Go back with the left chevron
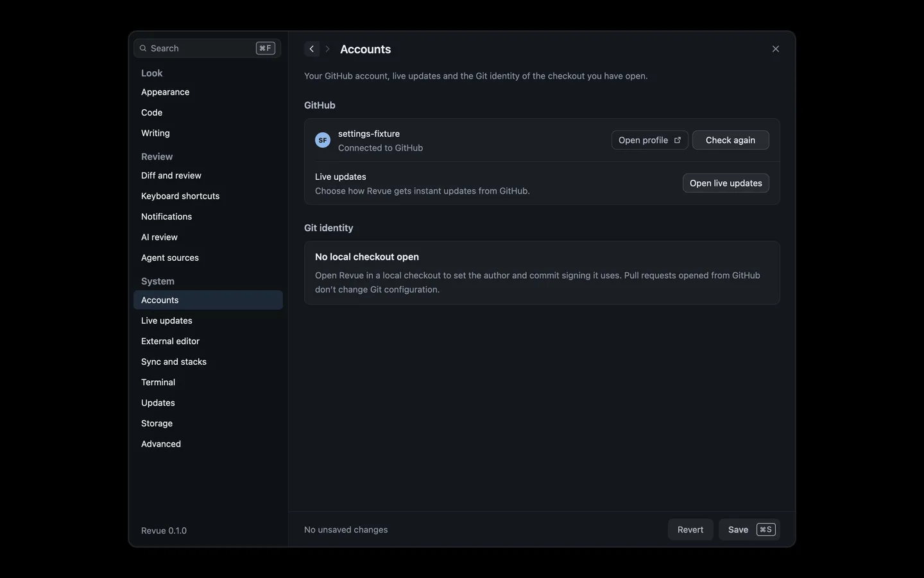 312,49
